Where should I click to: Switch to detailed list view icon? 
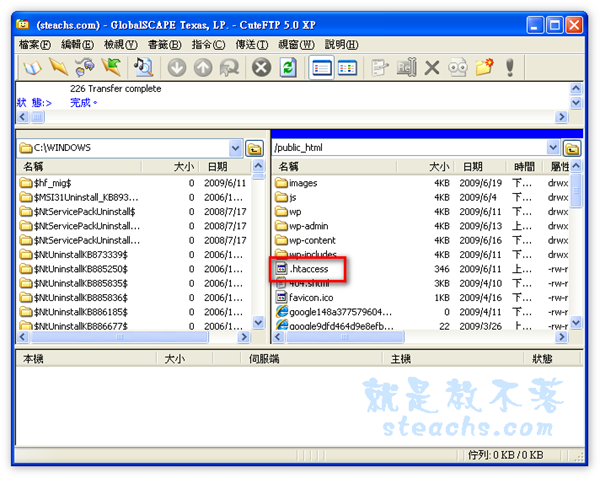tap(321, 68)
